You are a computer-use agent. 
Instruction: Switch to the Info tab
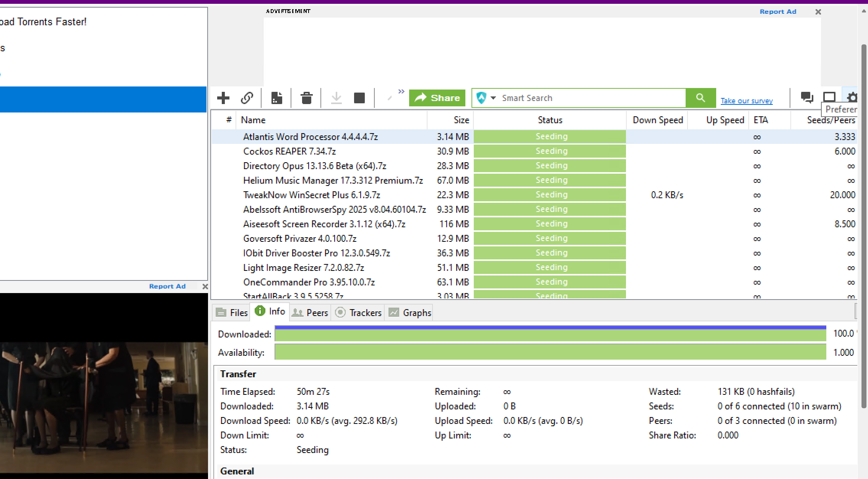tap(270, 311)
